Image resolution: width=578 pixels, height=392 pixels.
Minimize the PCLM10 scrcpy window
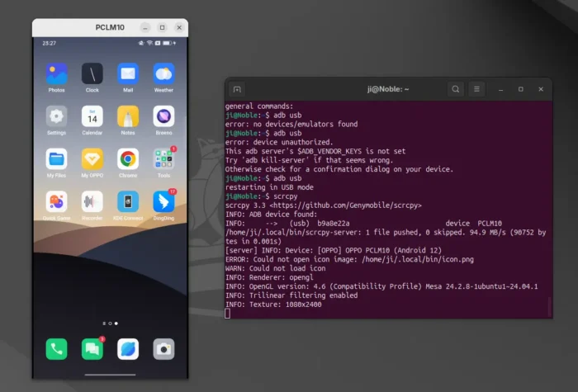[x=145, y=27]
